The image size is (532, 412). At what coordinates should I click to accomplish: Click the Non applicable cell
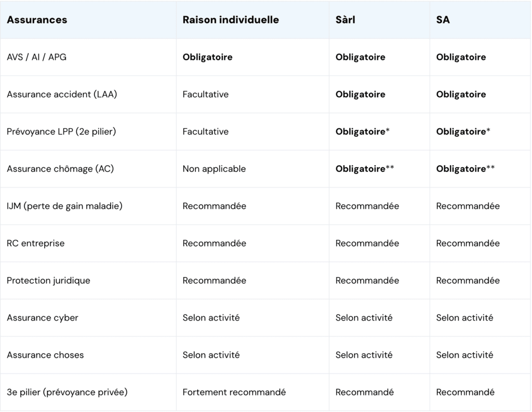(214, 169)
